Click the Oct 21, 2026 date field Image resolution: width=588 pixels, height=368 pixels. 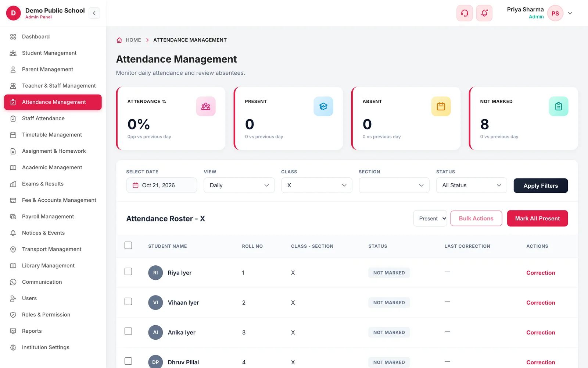(x=162, y=185)
